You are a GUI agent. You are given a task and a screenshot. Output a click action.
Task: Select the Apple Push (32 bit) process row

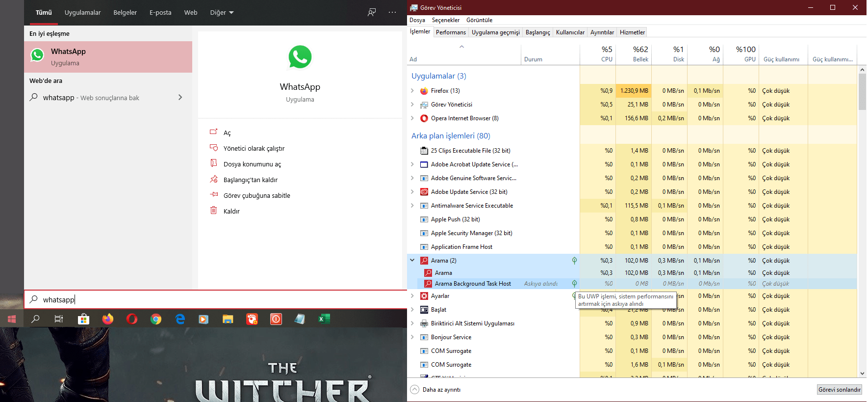(x=632, y=219)
